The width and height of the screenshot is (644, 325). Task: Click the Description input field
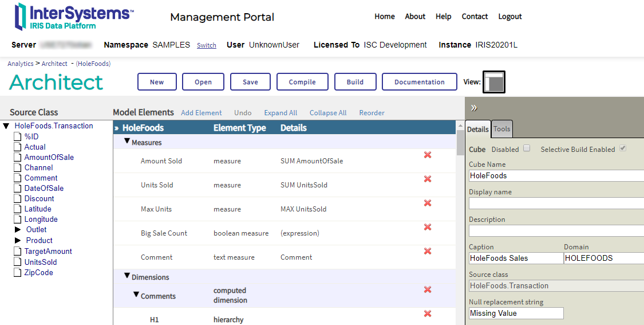(x=556, y=231)
